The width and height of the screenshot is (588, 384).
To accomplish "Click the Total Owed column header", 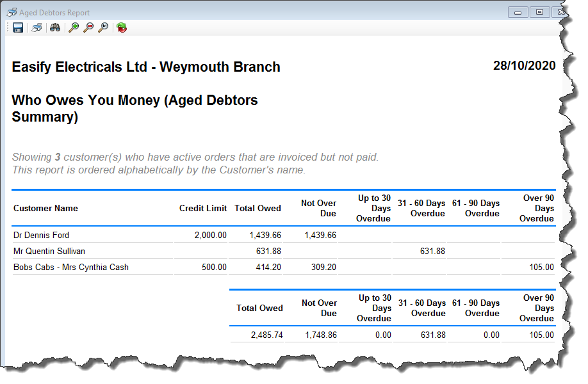I will click(259, 208).
